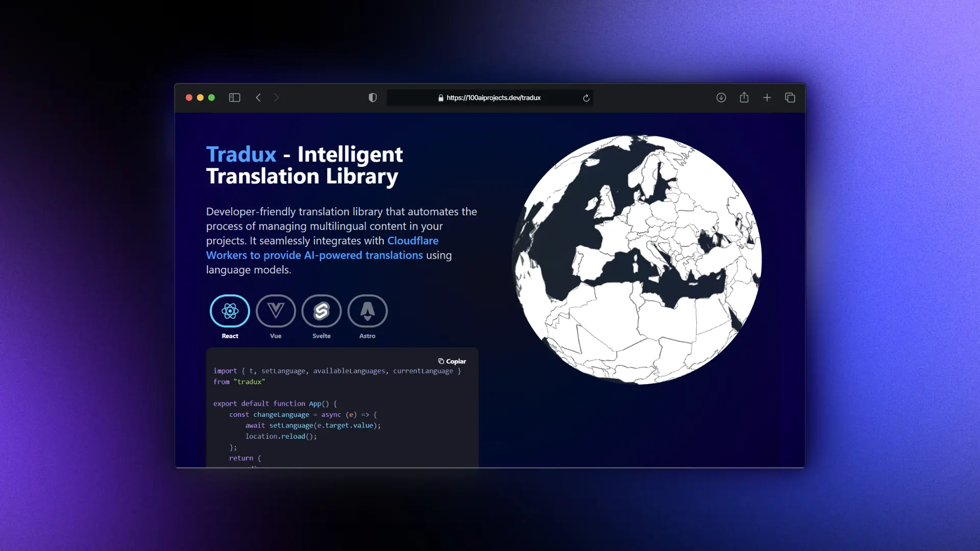Screen dimensions: 980x551
Task: Click the address bar URL field
Action: tap(490, 98)
